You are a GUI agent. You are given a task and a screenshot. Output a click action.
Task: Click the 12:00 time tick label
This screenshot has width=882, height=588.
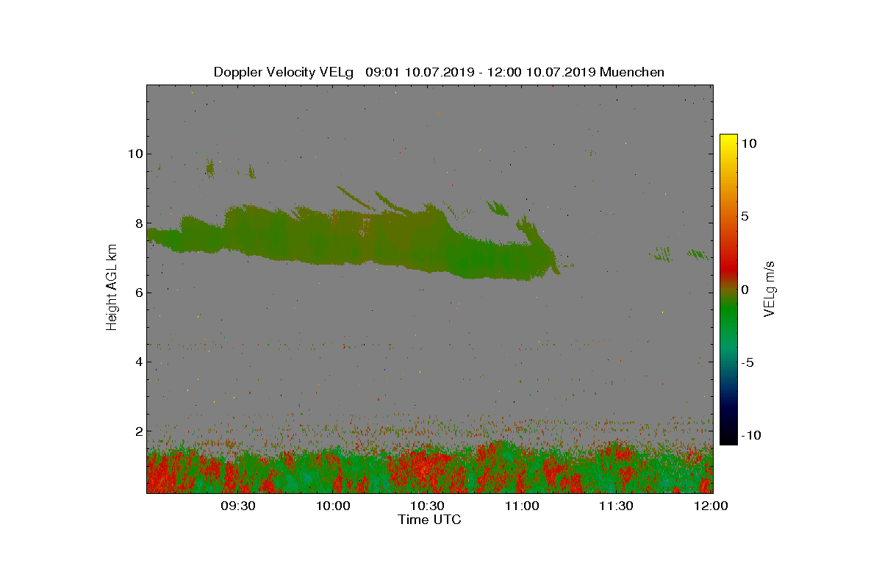(x=711, y=506)
